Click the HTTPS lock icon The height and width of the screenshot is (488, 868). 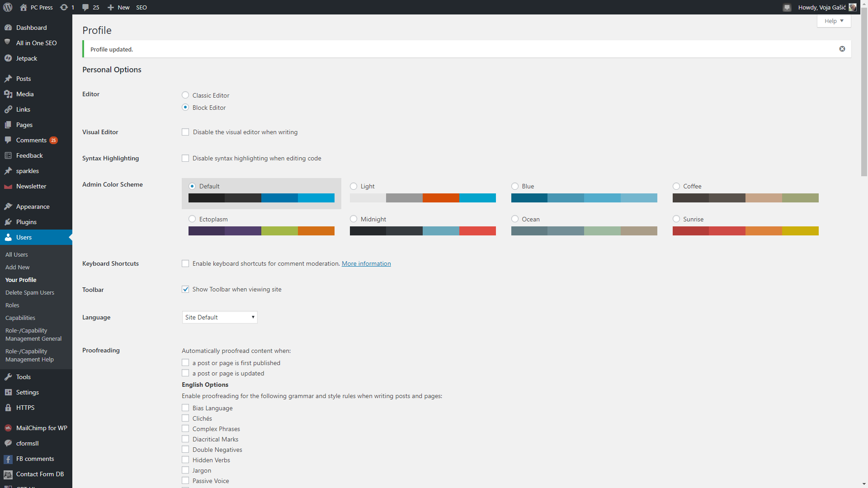tap(8, 408)
